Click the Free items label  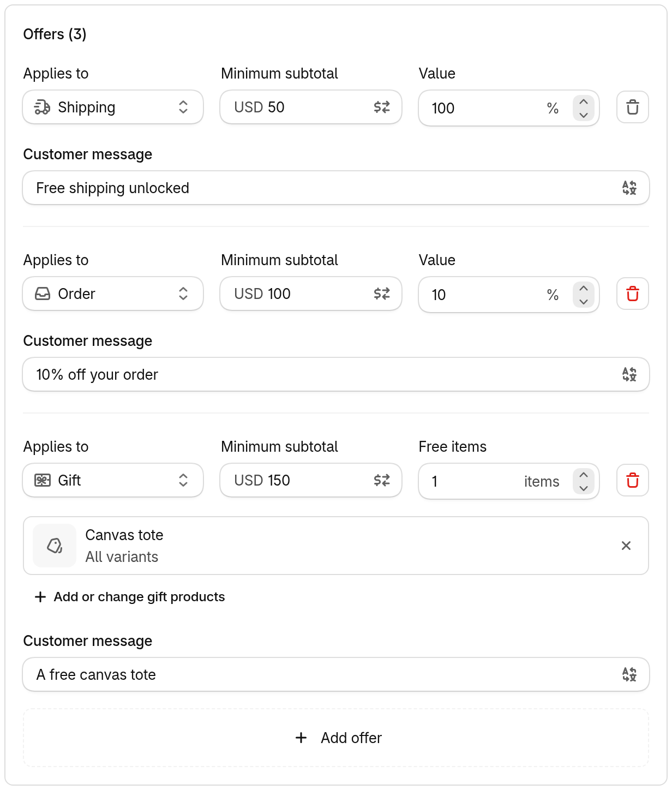pyautogui.click(x=453, y=446)
